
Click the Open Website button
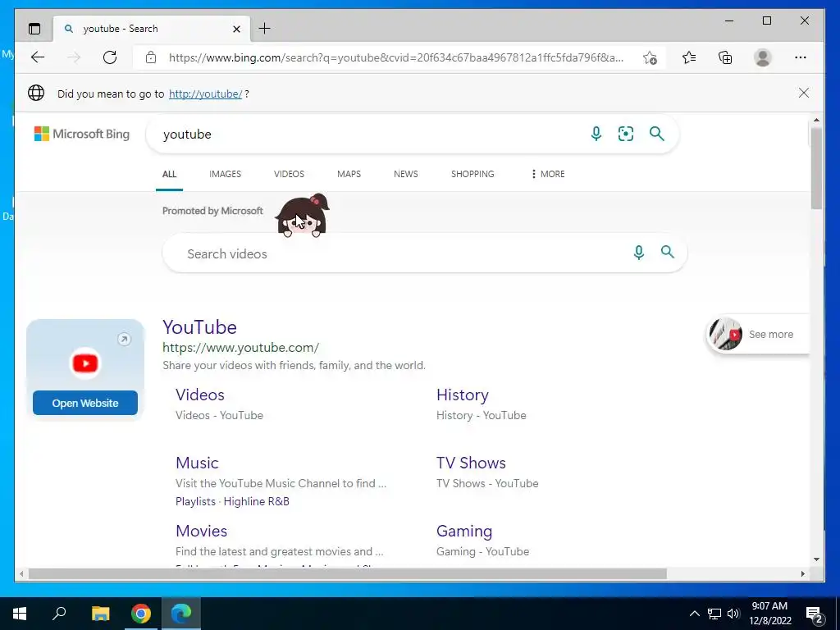tap(85, 403)
